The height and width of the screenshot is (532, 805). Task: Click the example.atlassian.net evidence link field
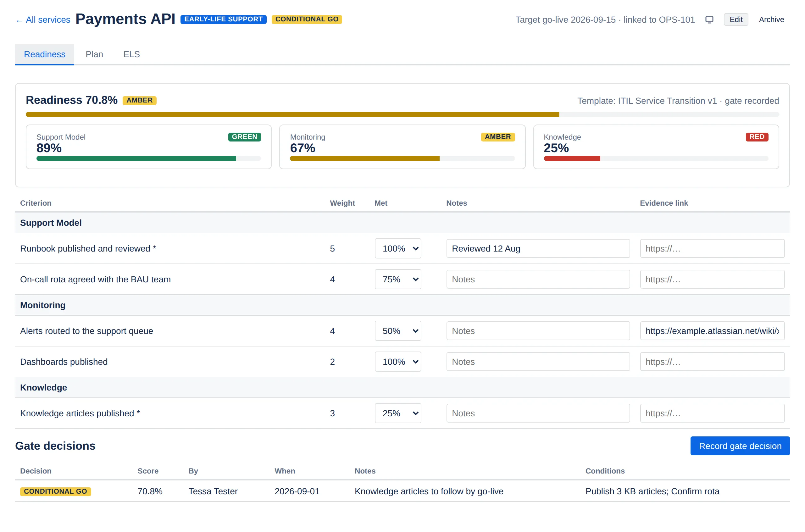point(712,331)
